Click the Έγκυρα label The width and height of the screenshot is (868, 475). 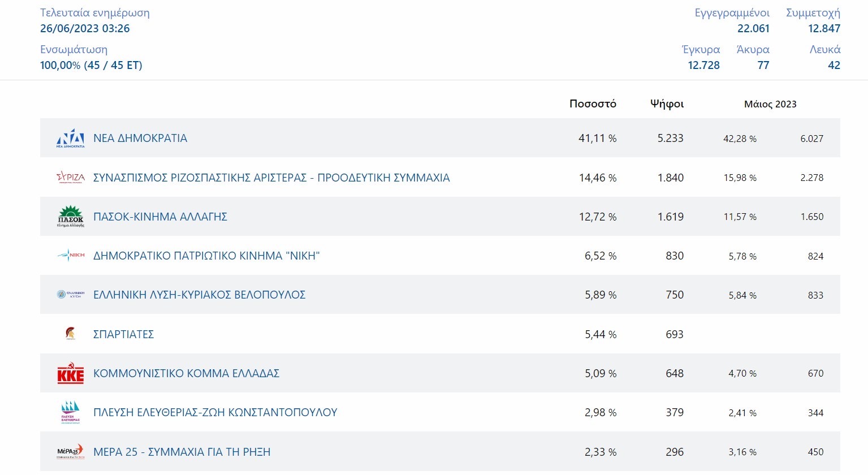(701, 50)
